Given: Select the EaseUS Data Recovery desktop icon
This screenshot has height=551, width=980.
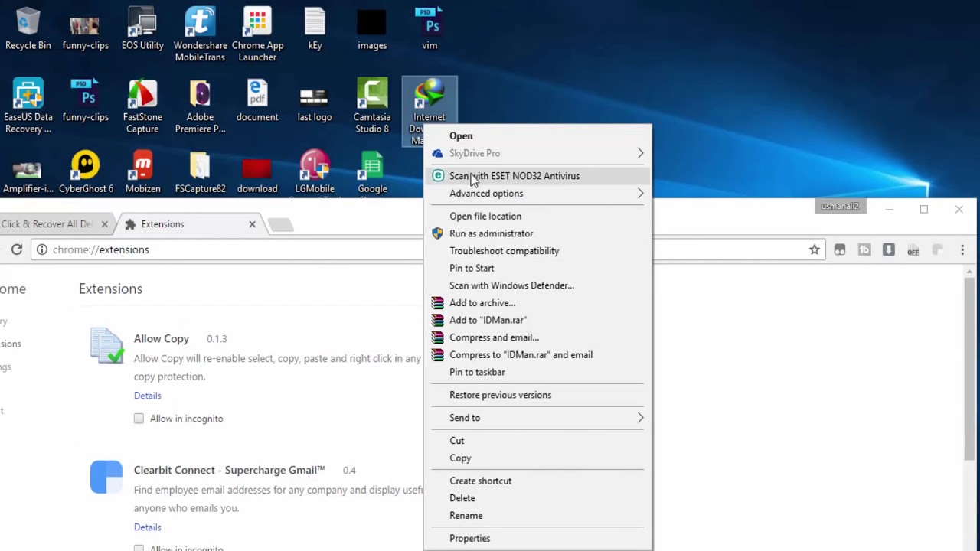Looking at the screenshot, I should pos(28,106).
